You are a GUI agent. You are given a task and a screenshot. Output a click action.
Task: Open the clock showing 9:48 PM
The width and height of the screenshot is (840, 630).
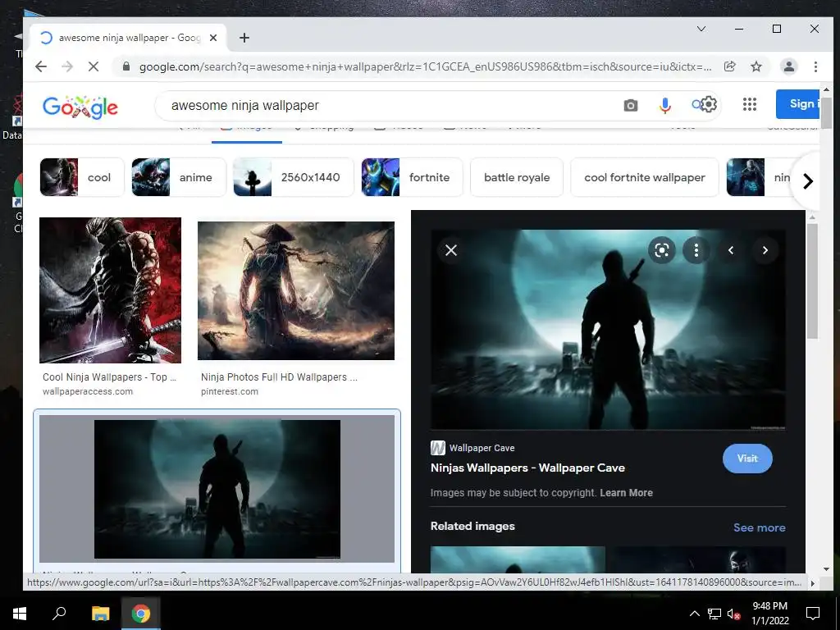click(x=769, y=614)
